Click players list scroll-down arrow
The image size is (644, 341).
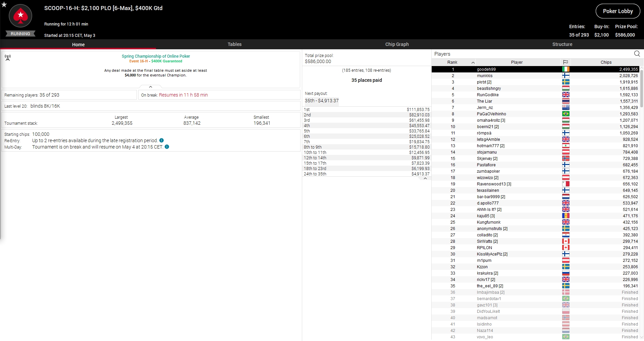(x=642, y=337)
